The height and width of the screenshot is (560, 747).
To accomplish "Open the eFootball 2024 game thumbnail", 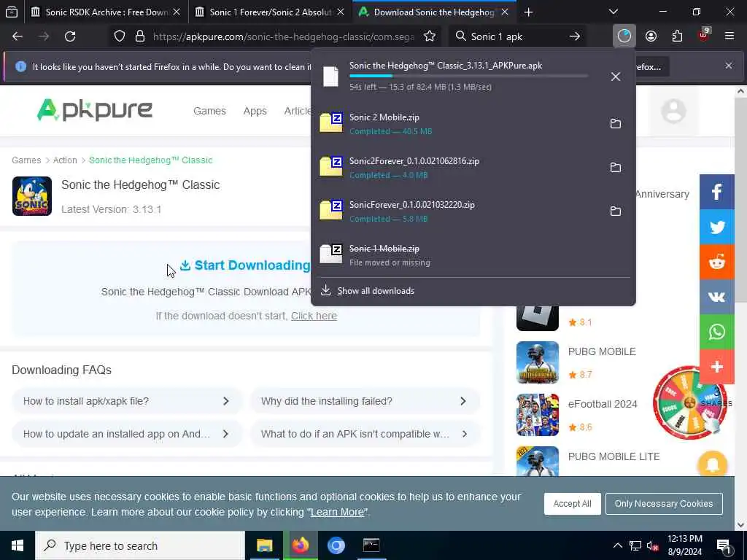I will point(538,415).
